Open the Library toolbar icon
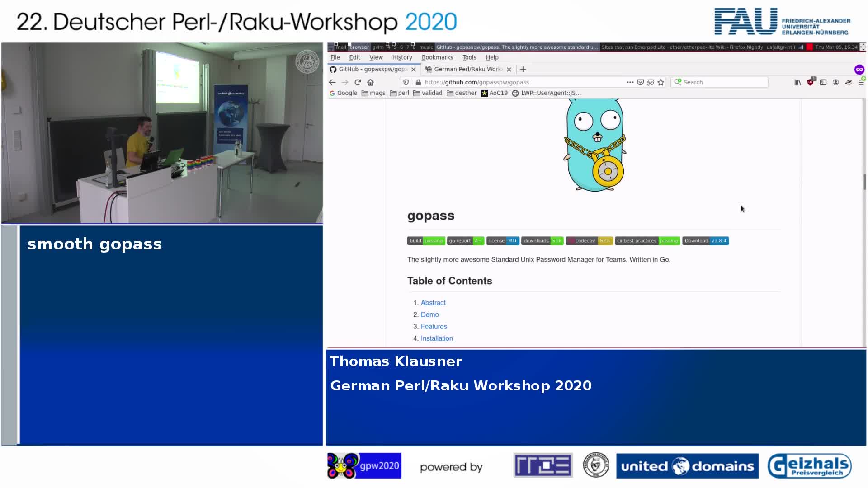 point(797,82)
